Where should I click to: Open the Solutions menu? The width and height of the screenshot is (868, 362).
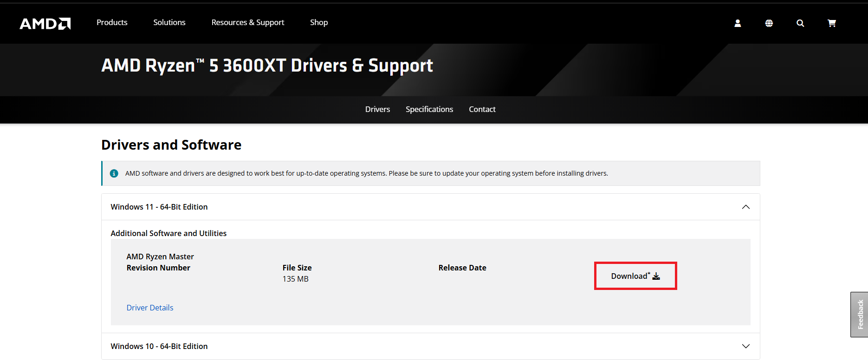click(169, 22)
